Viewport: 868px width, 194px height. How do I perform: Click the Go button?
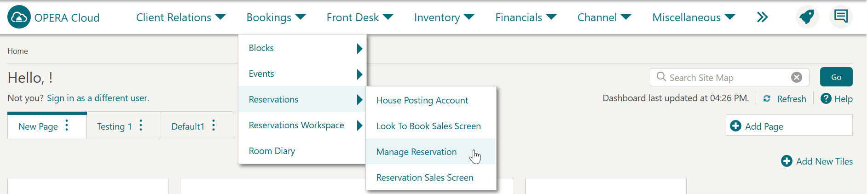[836, 77]
